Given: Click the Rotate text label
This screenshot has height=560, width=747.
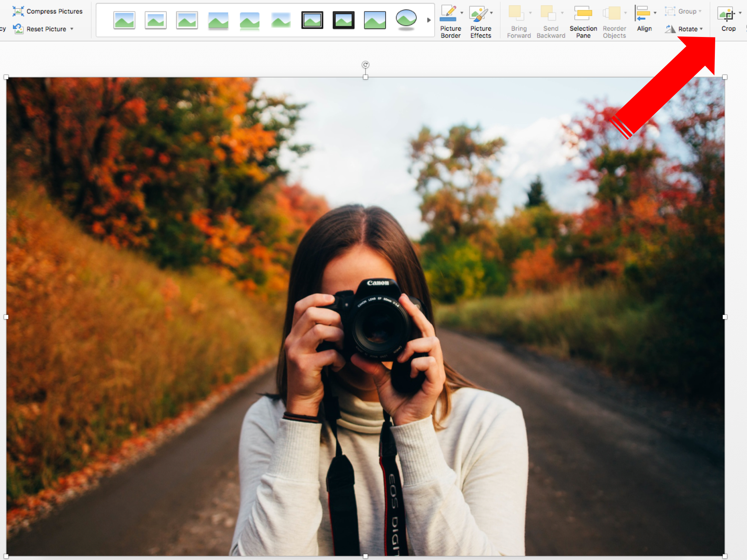Looking at the screenshot, I should click(x=688, y=29).
